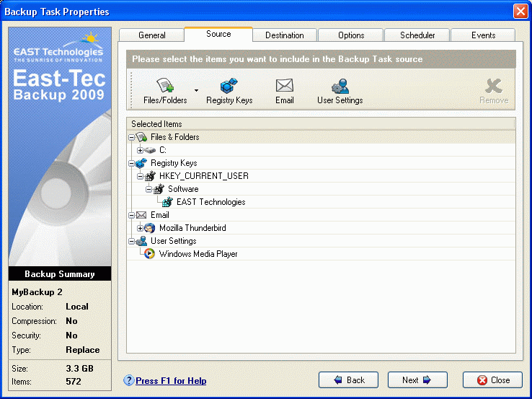Switch to the Events tab
The image size is (532, 399).
(483, 35)
